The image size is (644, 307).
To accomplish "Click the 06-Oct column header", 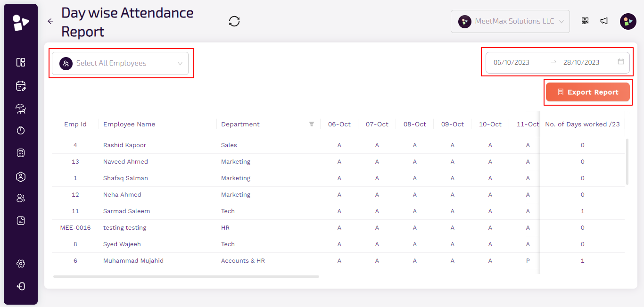I will [x=339, y=124].
